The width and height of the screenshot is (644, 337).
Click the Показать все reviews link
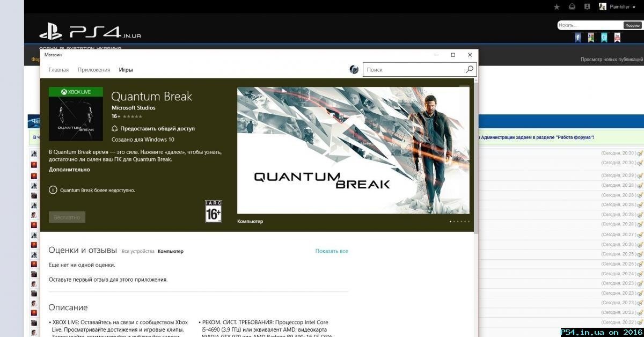(x=332, y=251)
